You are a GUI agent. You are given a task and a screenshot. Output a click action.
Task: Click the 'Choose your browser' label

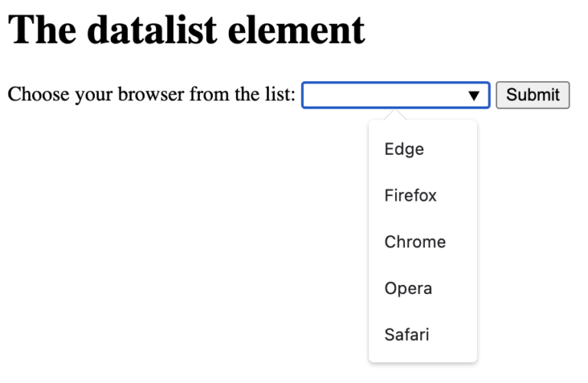tap(151, 95)
